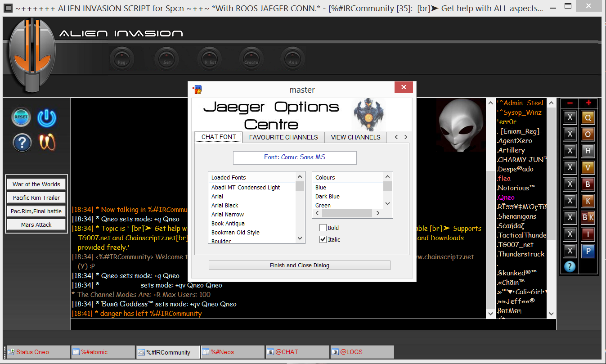The width and height of the screenshot is (606, 364).
Task: Open help under the mode buttons column
Action: point(570,266)
